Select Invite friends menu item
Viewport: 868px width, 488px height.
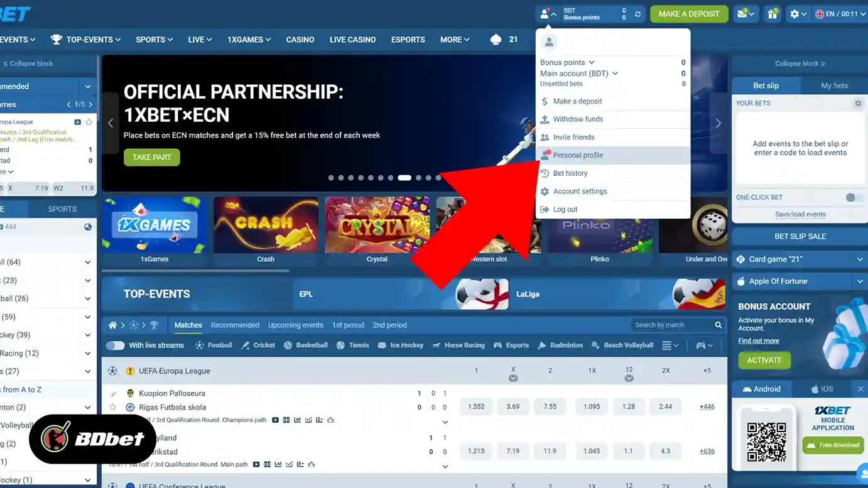point(613,138)
